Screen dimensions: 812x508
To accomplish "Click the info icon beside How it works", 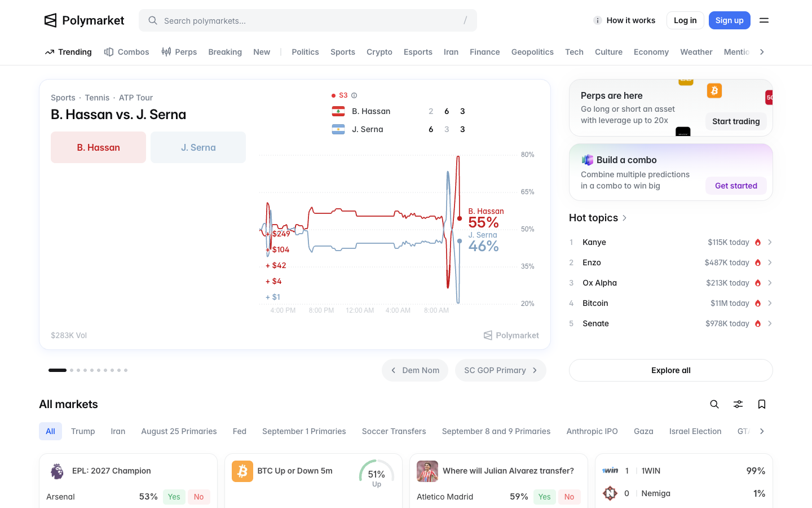I will tap(598, 20).
